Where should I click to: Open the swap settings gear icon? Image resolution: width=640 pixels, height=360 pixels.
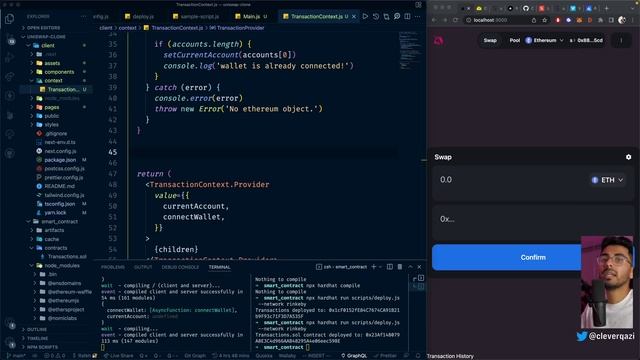pos(629,157)
